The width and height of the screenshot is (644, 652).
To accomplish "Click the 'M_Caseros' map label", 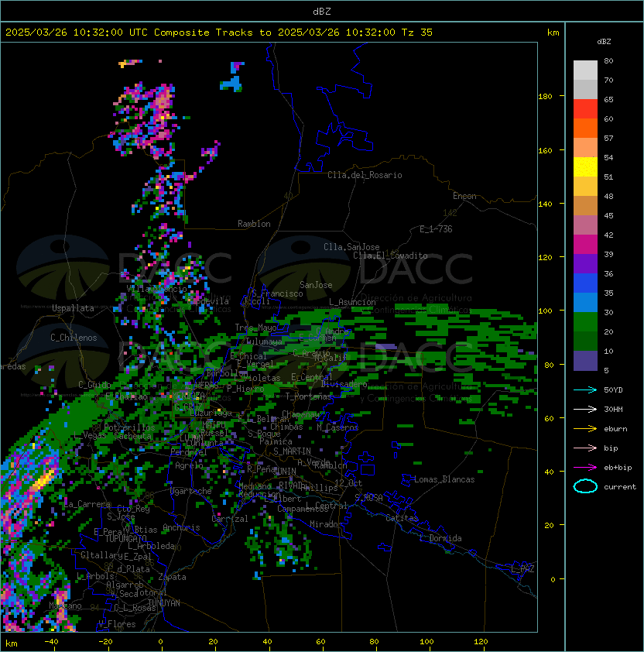I will 337,427.
